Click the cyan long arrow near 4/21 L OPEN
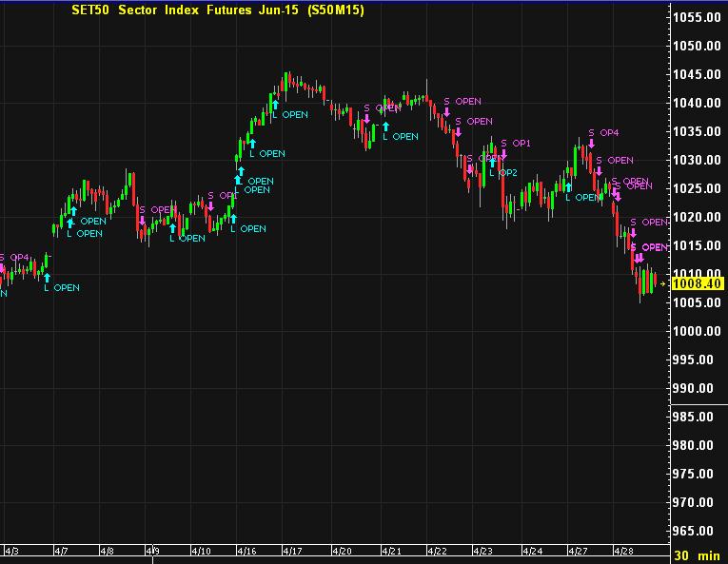 386,126
